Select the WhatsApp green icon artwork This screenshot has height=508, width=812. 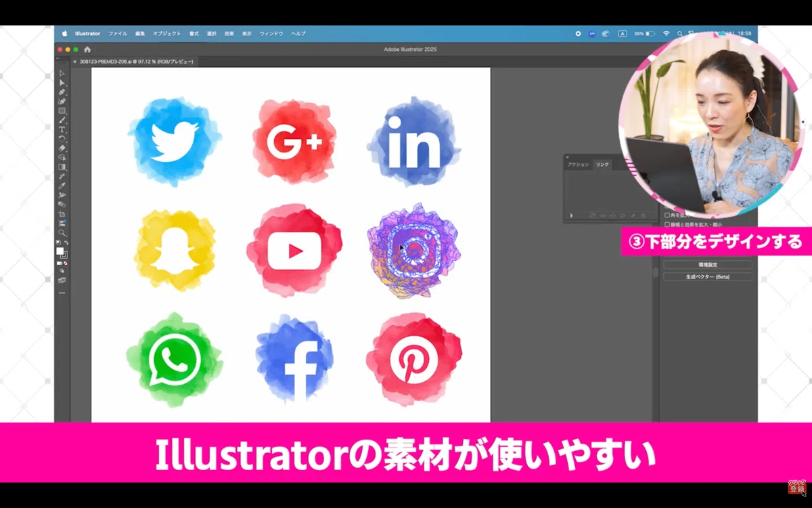pos(175,360)
